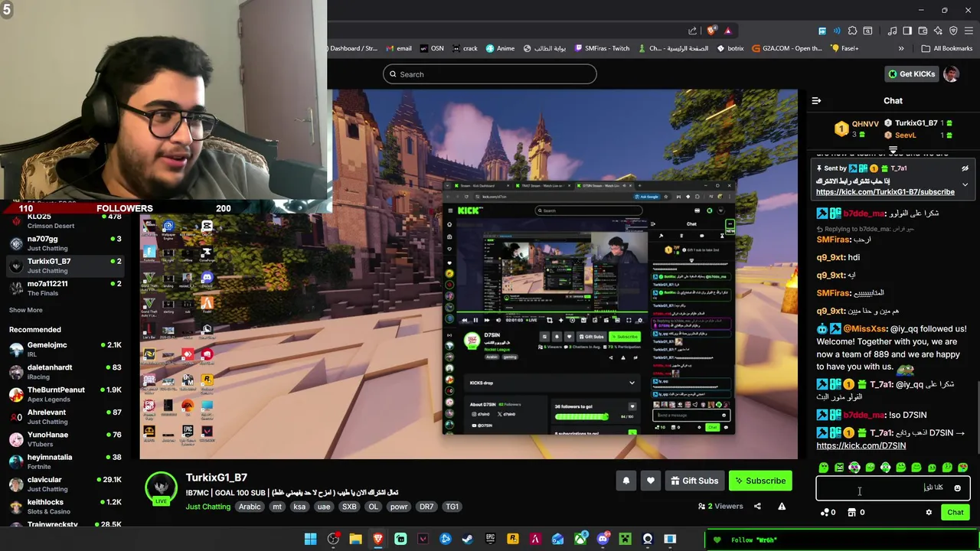This screenshot has width=980, height=551.
Task: Collapse the chat panel arrow icon
Action: point(816,101)
